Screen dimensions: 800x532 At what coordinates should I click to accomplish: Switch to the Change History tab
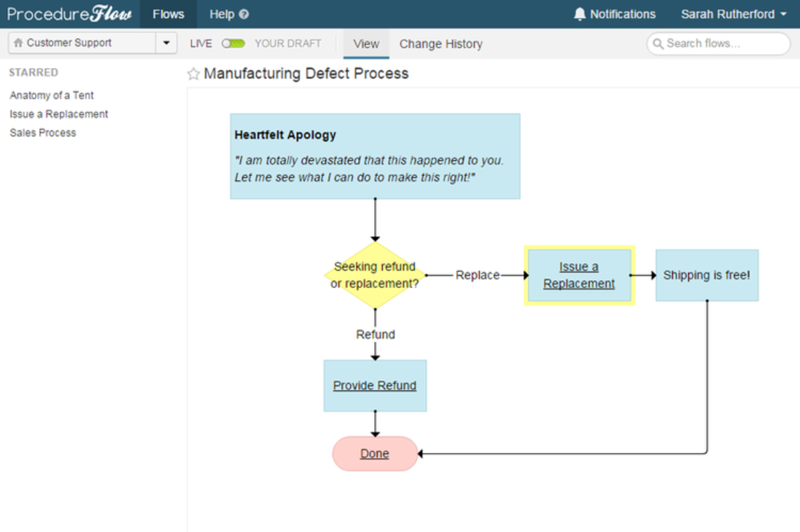441,44
